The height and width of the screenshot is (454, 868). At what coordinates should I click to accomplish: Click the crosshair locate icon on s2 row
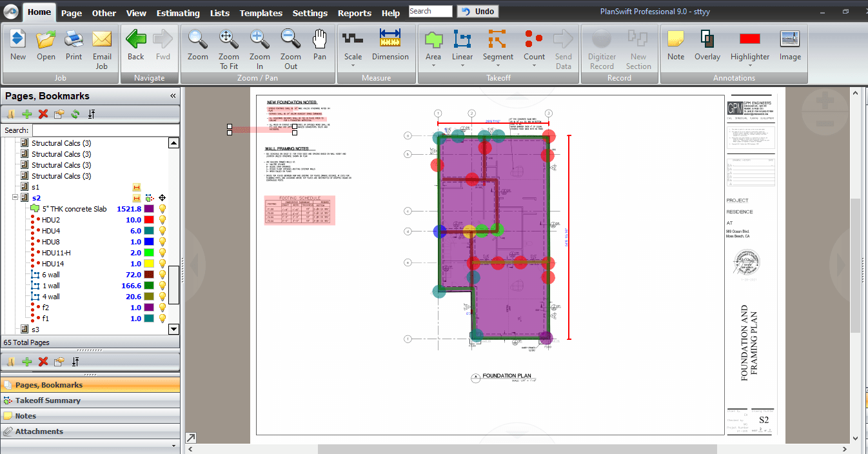162,198
